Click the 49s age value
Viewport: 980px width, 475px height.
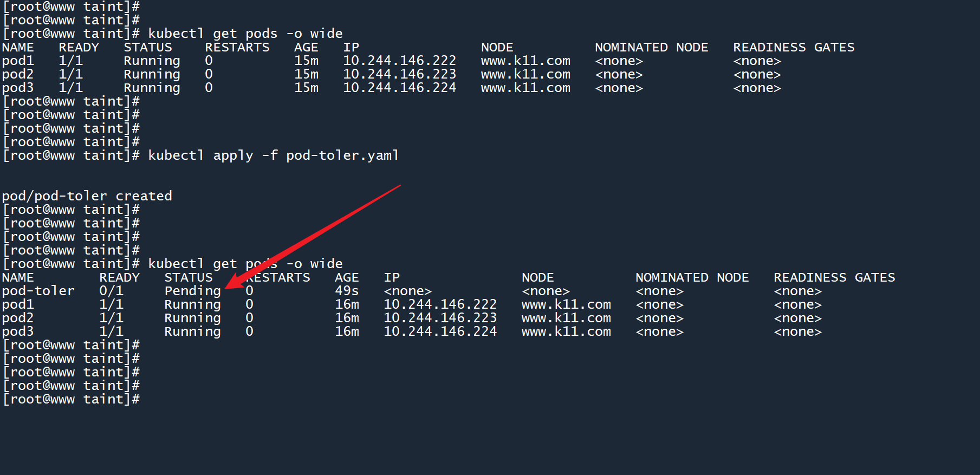click(347, 291)
